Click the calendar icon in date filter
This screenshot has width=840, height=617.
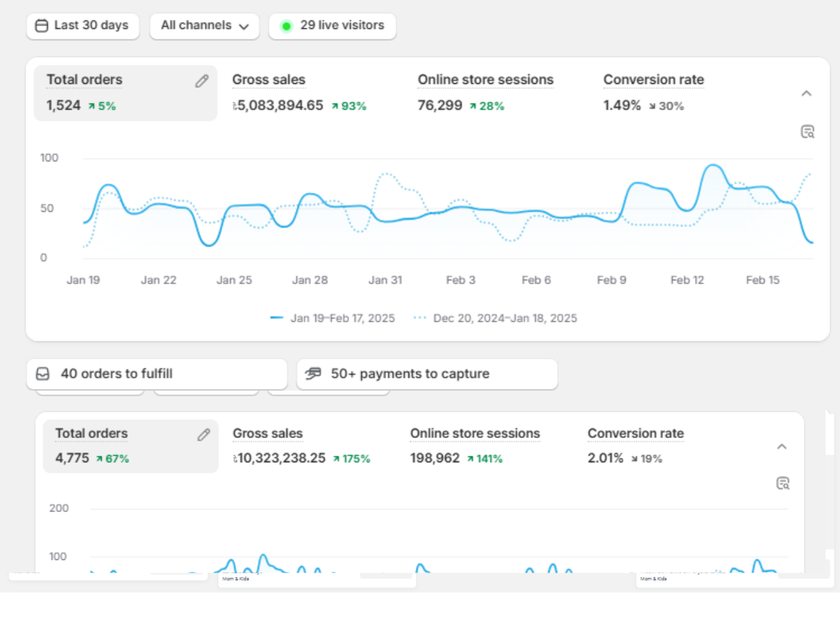tap(41, 26)
